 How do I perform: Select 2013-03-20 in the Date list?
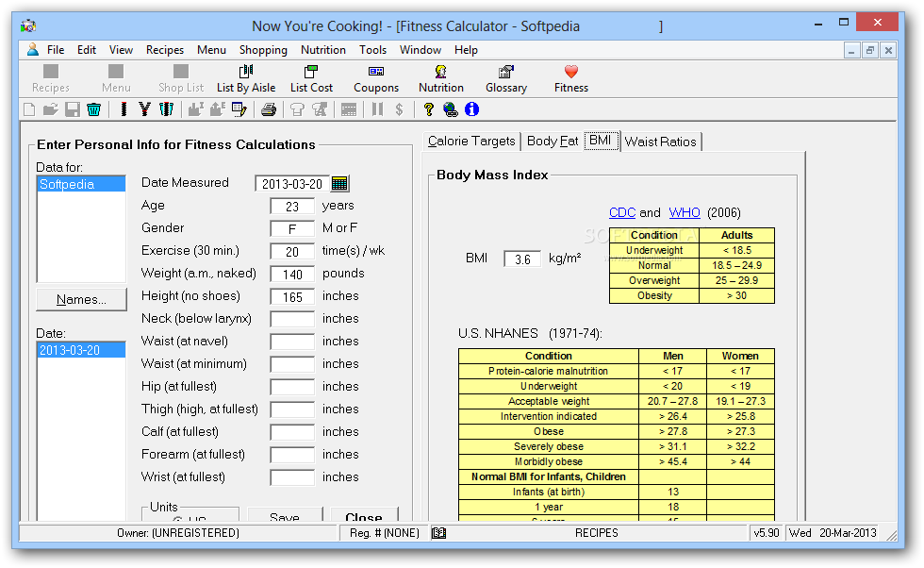81,350
